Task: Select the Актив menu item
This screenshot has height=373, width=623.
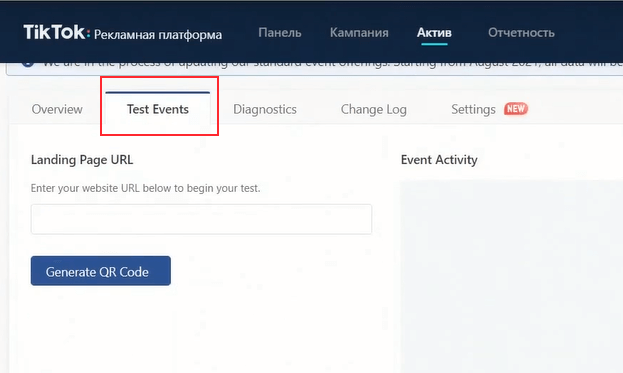Action: point(434,33)
